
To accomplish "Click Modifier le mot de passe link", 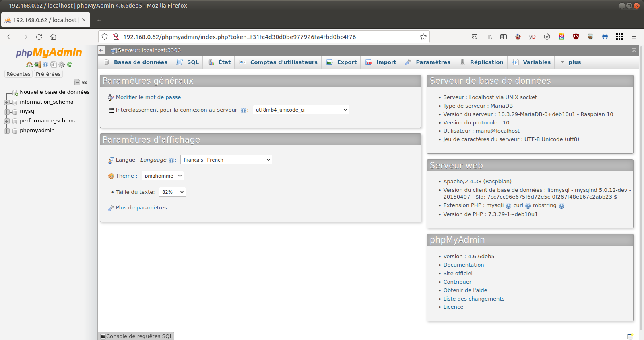I will [148, 97].
